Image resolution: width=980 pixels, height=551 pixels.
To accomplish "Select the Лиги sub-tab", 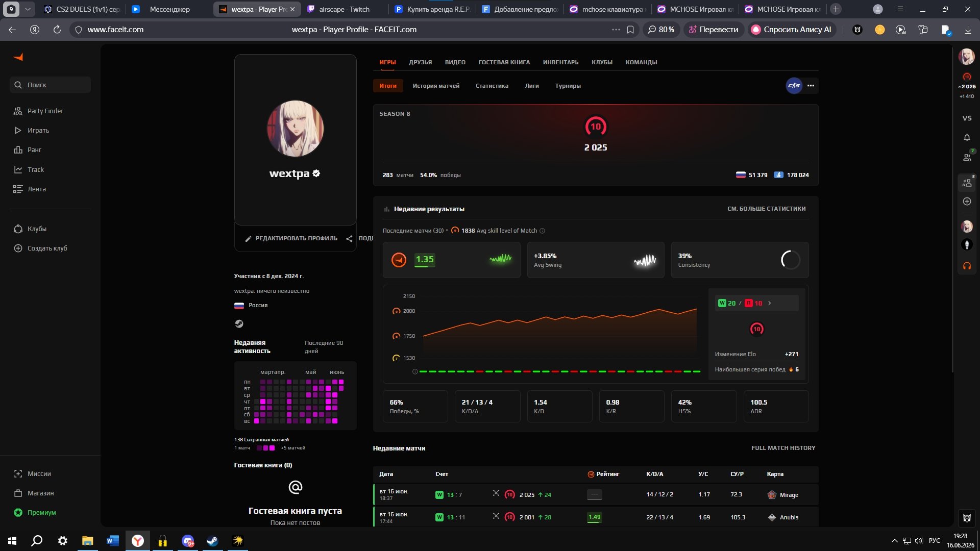I will [x=532, y=86].
